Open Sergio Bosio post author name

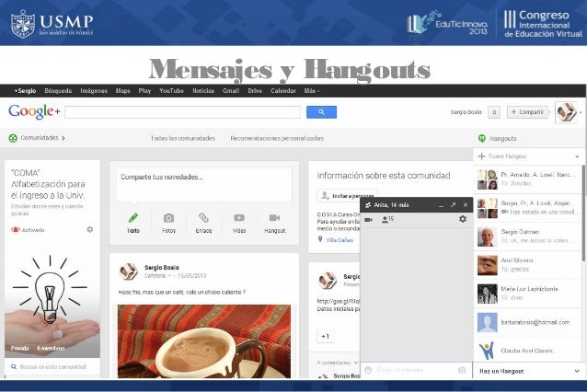coord(162,268)
